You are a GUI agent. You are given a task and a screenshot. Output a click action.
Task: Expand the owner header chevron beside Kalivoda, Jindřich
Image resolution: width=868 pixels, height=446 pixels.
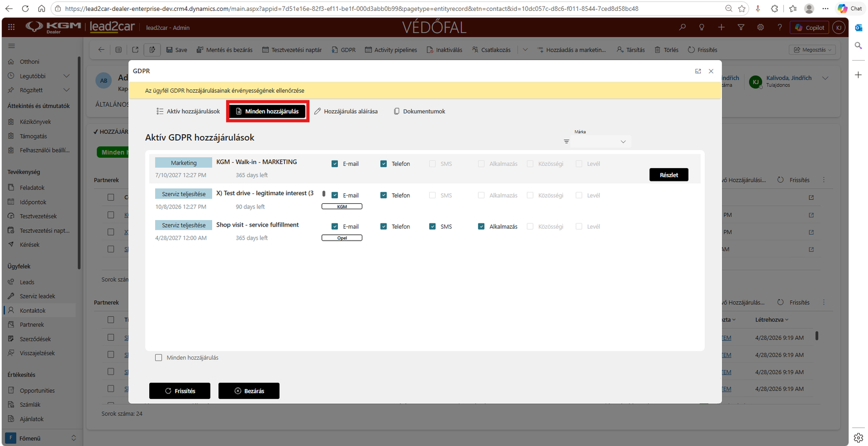point(825,78)
